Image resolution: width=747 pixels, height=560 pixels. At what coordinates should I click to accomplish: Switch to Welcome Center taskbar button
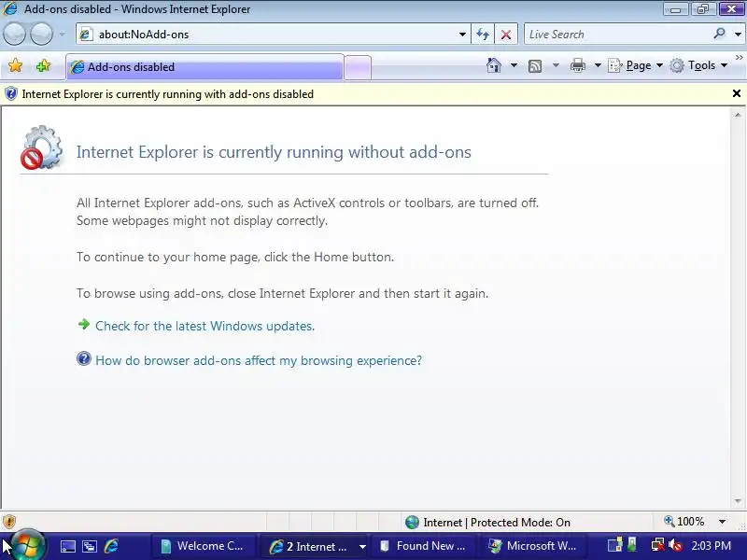(204, 546)
